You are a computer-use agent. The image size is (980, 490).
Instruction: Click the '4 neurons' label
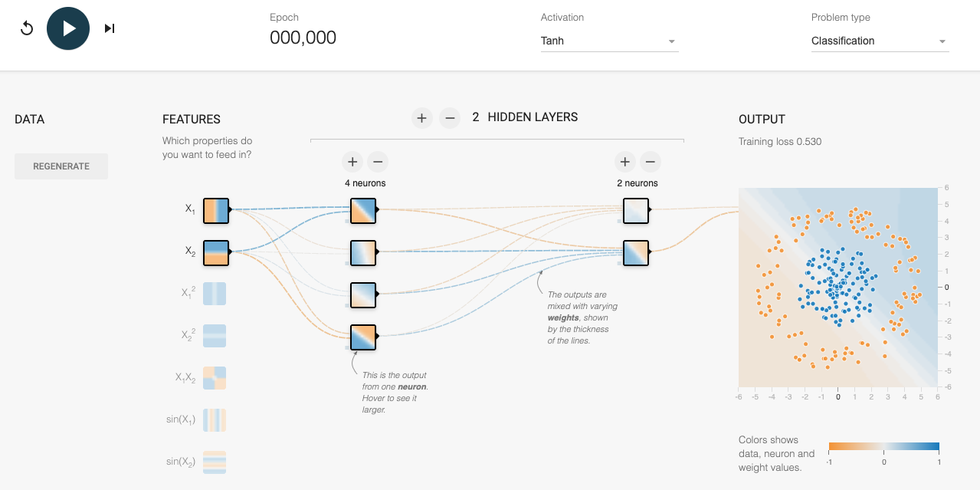(365, 183)
